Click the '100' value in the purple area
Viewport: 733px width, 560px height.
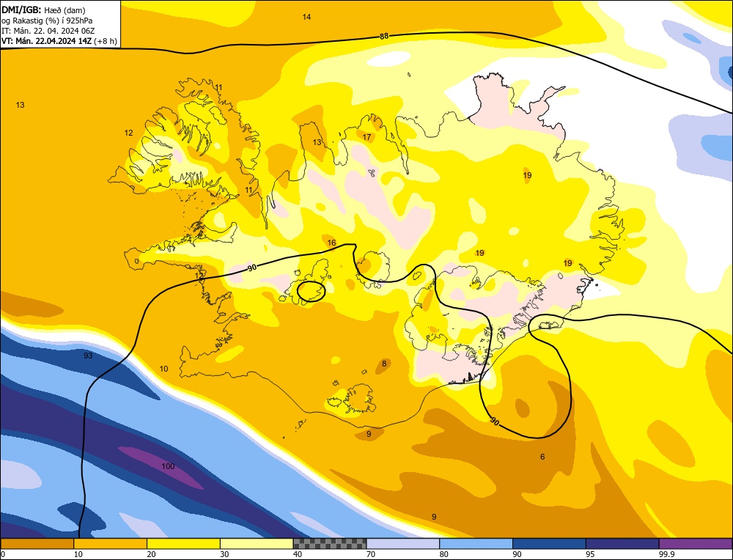coord(168,466)
